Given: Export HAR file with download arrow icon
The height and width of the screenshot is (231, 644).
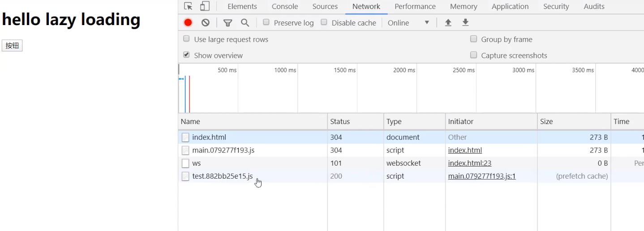Looking at the screenshot, I should point(465,22).
